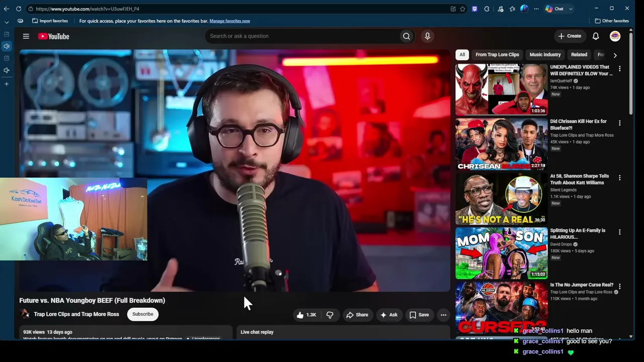The height and width of the screenshot is (362, 644).
Task: Click the Live chat replay header
Action: pyautogui.click(x=257, y=332)
